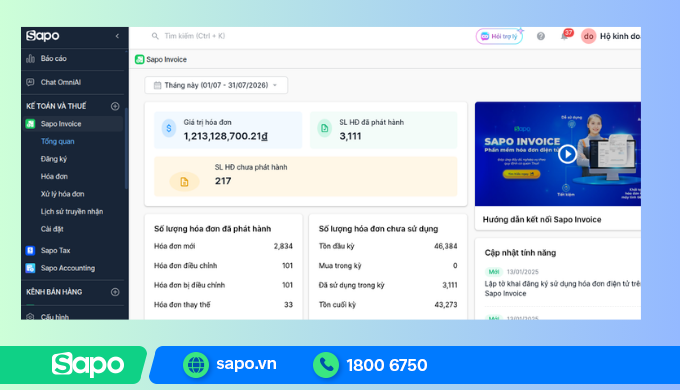Click the SL HĐ chưa phát hành value 217
Screen dimensions: 680x390
pos(223,181)
